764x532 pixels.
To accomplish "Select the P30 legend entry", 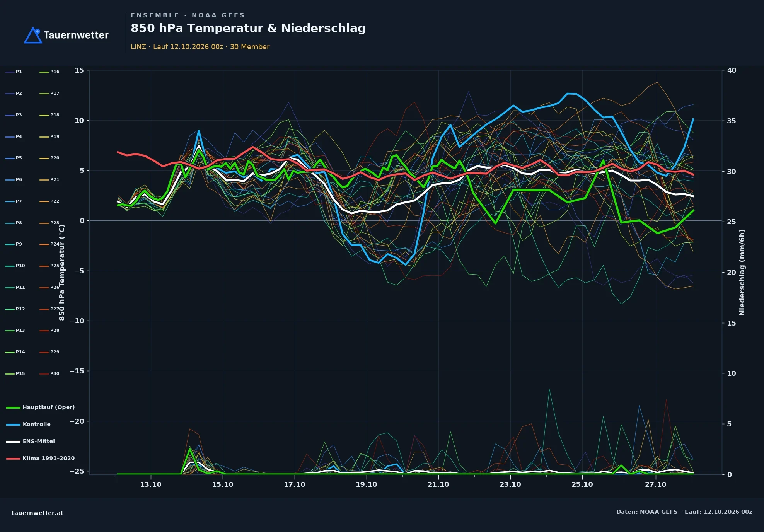I will (x=49, y=373).
